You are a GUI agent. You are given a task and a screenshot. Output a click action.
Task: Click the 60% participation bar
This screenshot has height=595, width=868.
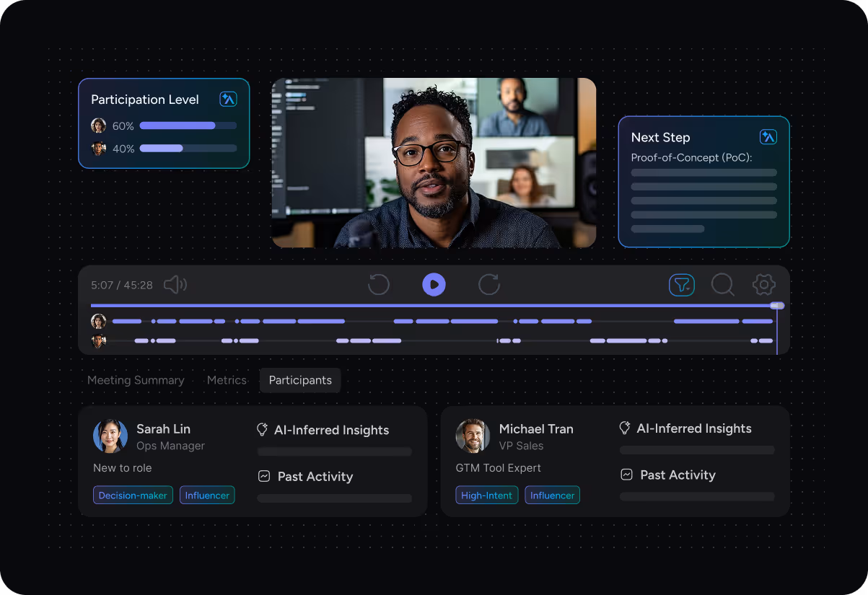point(188,125)
